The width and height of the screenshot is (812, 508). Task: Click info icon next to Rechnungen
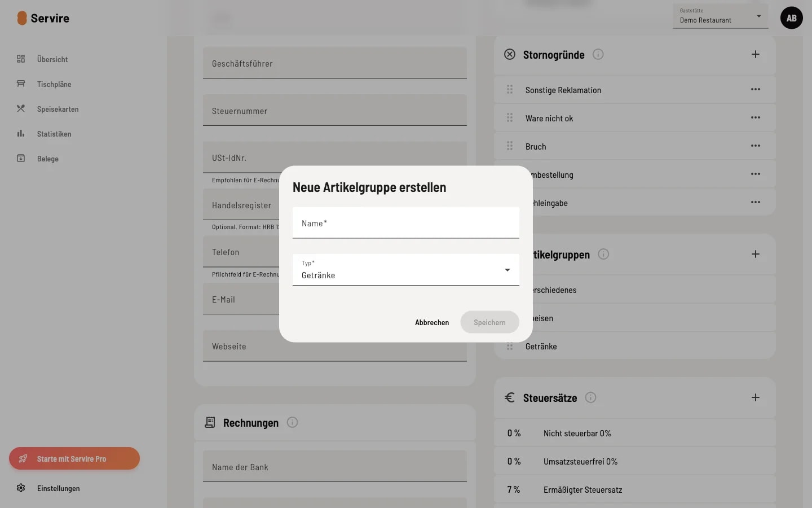(292, 422)
